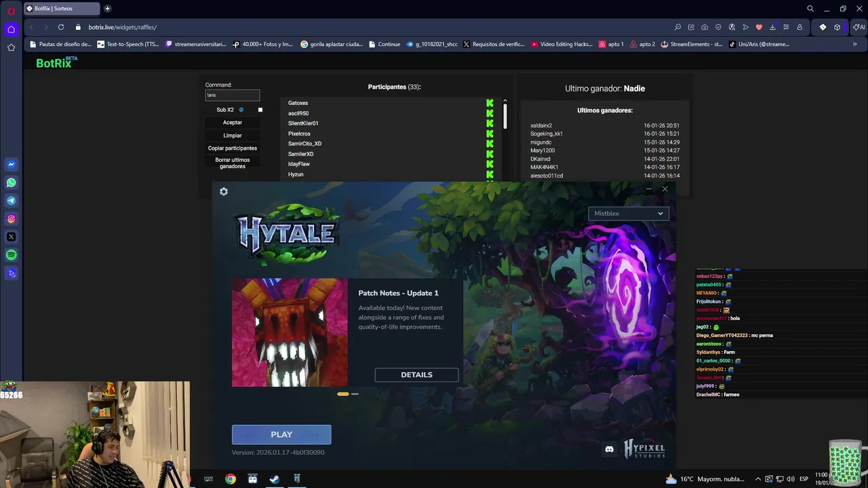Open Spotify in Opera sidebar
Screen dimensions: 868x488
pyautogui.click(x=12, y=256)
